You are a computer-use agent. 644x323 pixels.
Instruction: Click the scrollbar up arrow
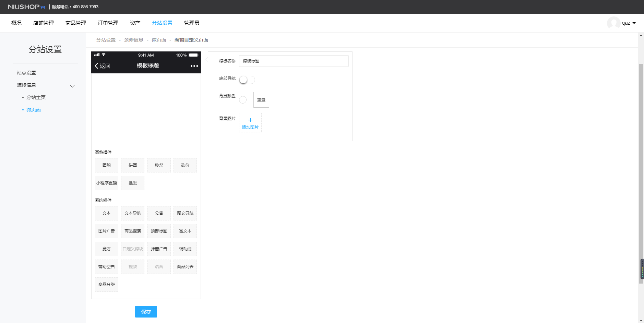(641, 35)
